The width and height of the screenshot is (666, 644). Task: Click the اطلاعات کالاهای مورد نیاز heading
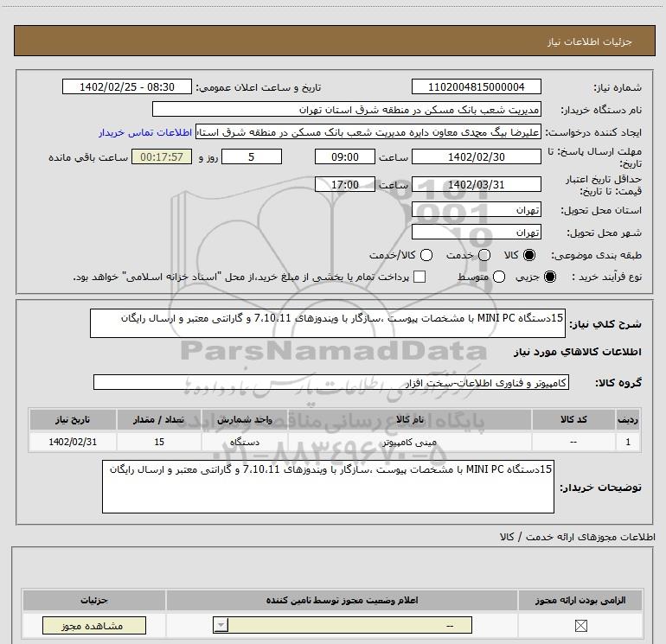tap(577, 352)
